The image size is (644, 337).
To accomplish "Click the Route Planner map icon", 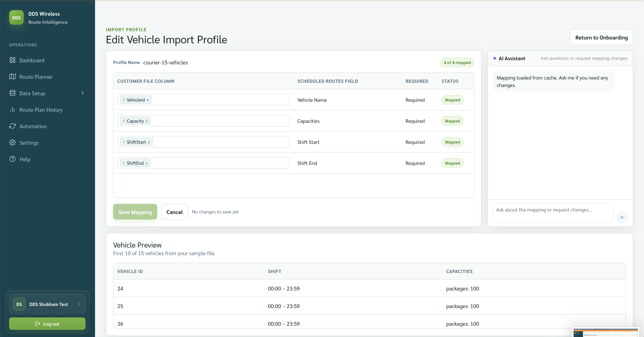I will click(12, 77).
